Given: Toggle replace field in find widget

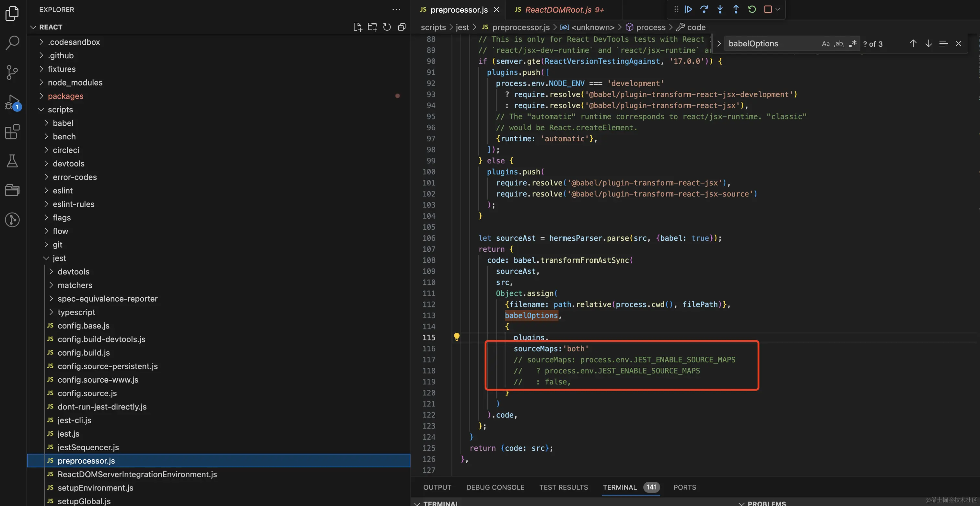Looking at the screenshot, I should (x=719, y=44).
